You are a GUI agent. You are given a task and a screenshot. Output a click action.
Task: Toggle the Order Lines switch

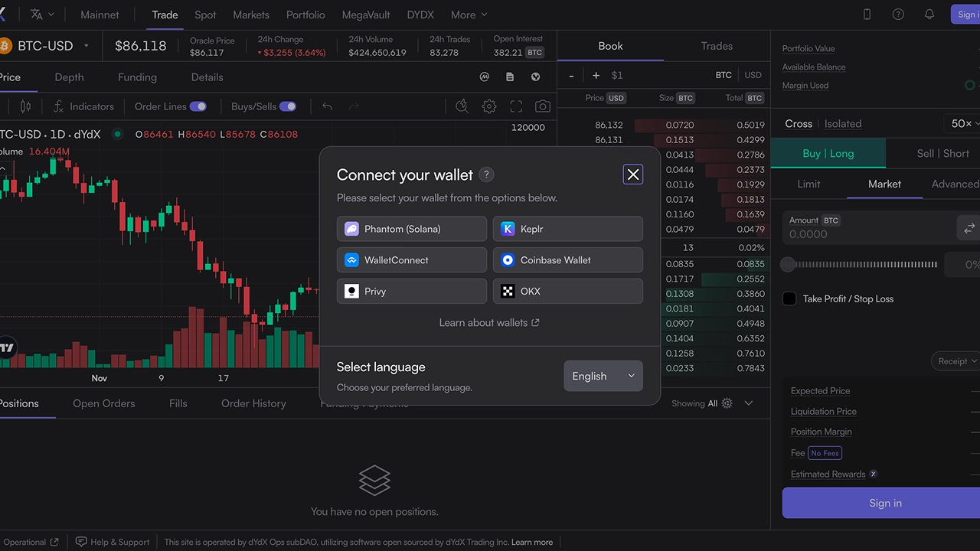point(198,106)
